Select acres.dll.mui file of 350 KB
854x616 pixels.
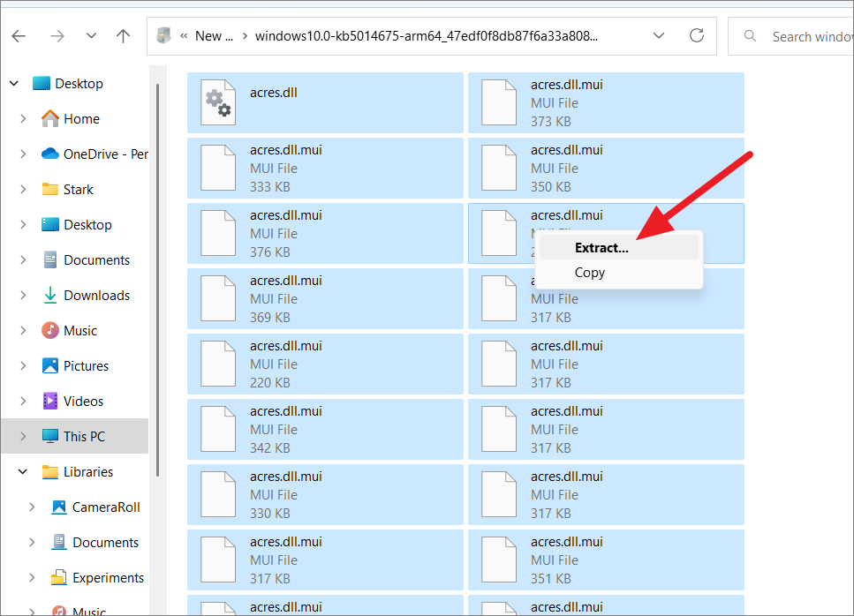coord(606,169)
